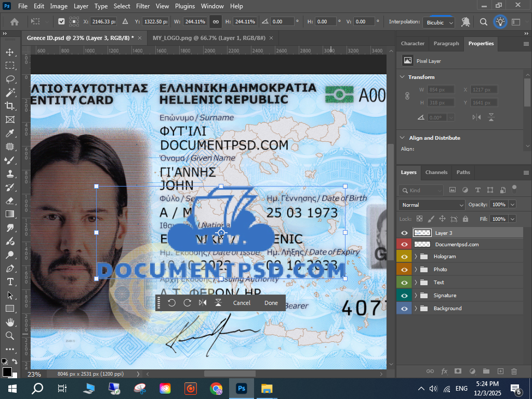Screen dimensions: 532x399
Task: Toggle visibility of the Background group
Action: point(404,309)
